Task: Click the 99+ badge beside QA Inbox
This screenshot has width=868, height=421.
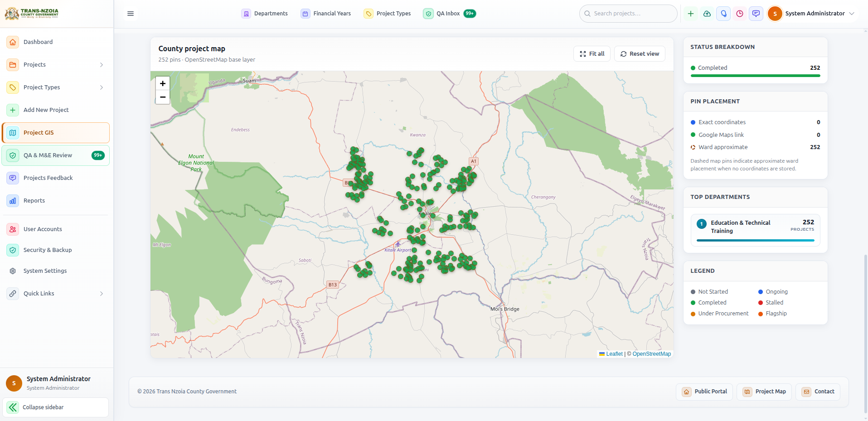Action: point(470,14)
